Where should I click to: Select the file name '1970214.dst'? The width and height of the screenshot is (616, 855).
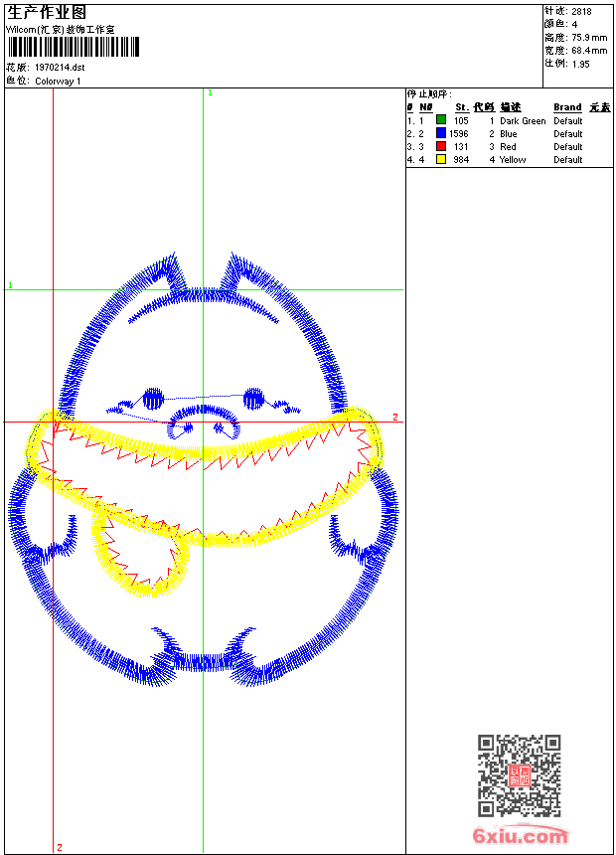pos(60,67)
